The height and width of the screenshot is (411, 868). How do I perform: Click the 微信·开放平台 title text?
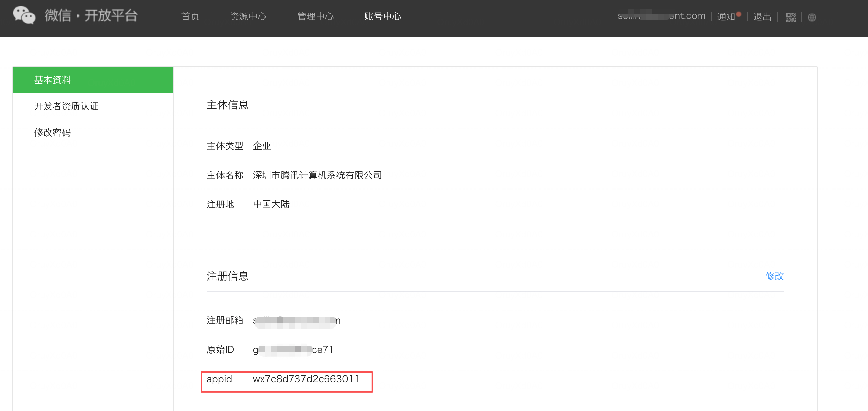tap(91, 15)
